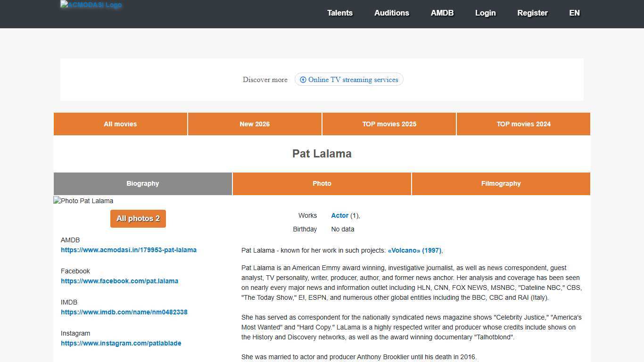Click the Pat Lalama photo thumbnail
The height and width of the screenshot is (362, 644).
pyautogui.click(x=83, y=201)
